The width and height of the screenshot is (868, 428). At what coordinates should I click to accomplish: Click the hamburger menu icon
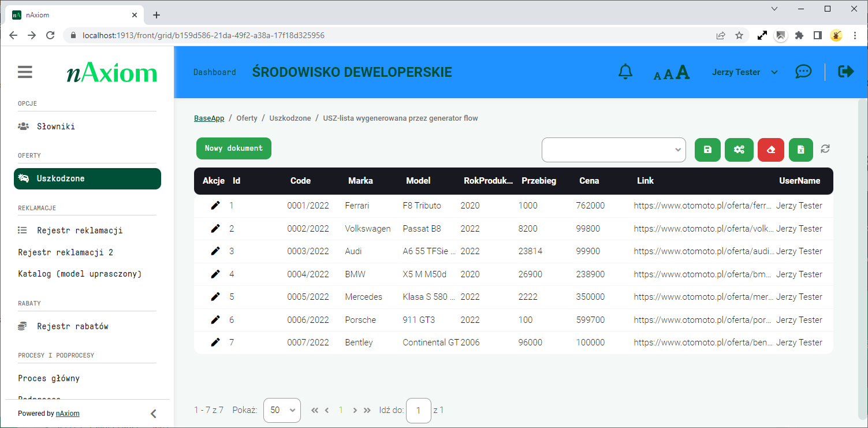tap(25, 72)
